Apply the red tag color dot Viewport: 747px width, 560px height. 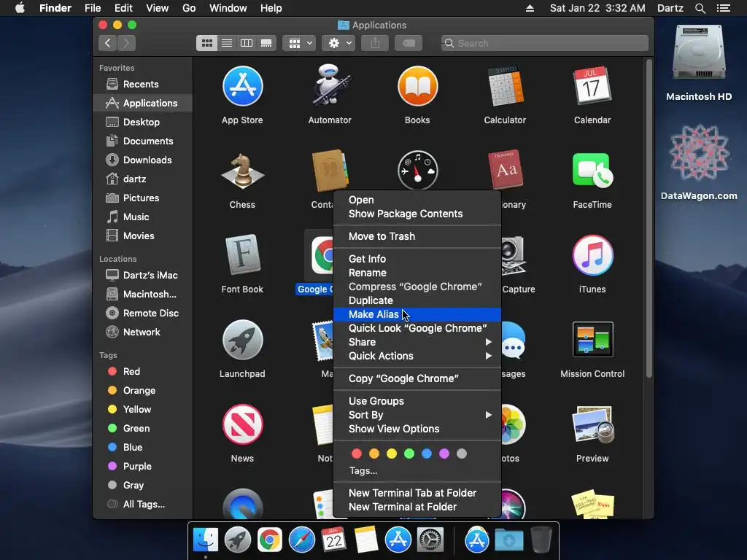coord(357,454)
